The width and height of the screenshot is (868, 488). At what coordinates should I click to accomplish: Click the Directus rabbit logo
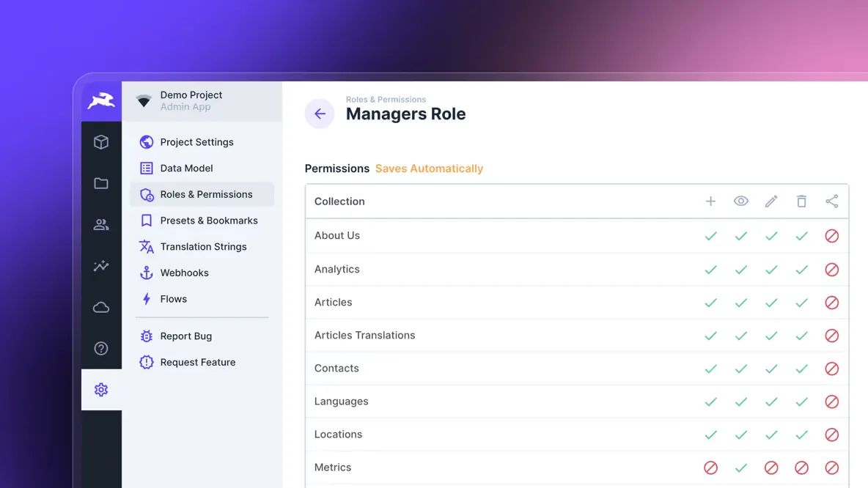click(101, 101)
